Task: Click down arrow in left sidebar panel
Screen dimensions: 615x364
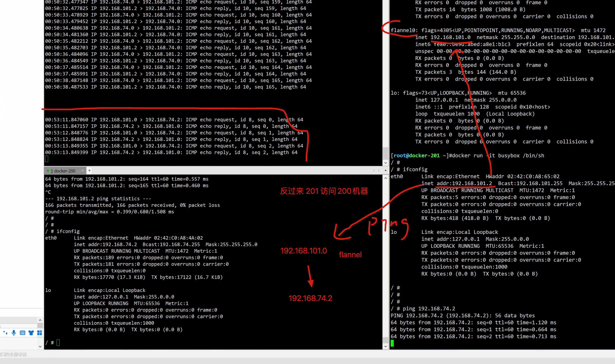Action: tap(40, 347)
